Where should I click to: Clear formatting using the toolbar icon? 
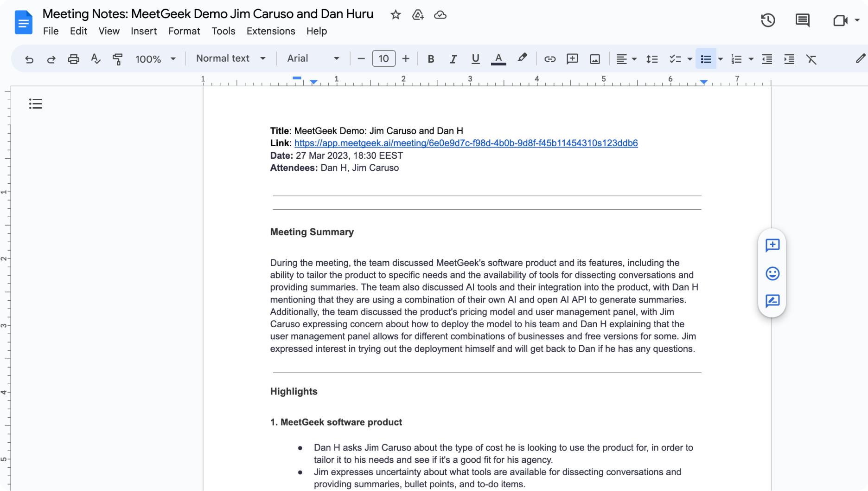point(811,59)
